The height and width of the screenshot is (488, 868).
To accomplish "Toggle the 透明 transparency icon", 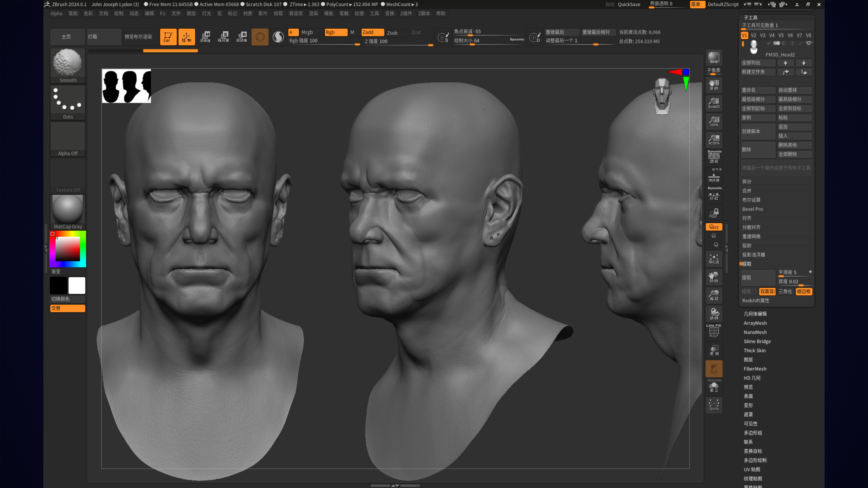I will coord(714,350).
